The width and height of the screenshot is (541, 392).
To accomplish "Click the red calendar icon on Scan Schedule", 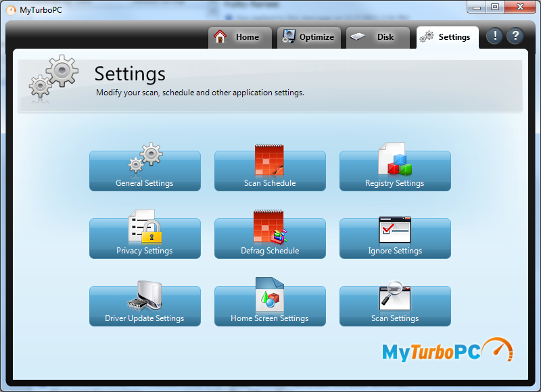I will [x=269, y=160].
